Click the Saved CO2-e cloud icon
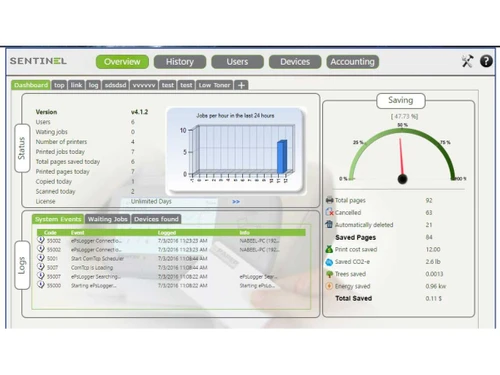Image resolution: width=500 pixels, height=375 pixels. coord(329,262)
